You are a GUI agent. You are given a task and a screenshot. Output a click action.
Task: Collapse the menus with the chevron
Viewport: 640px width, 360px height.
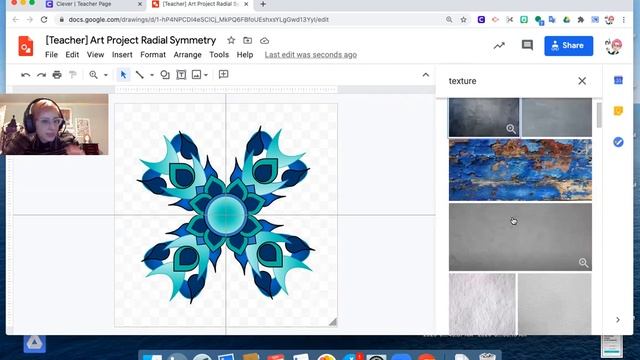(426, 75)
